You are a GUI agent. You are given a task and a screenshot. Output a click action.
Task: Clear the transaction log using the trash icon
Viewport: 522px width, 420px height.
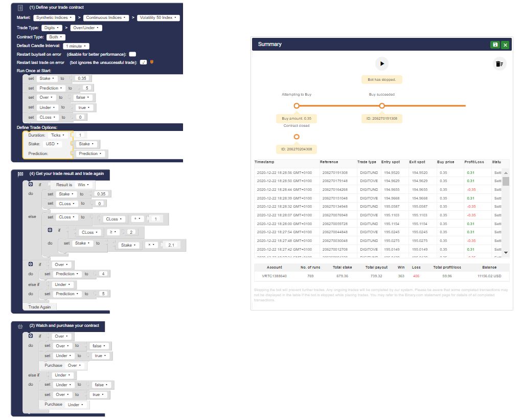[x=500, y=63]
